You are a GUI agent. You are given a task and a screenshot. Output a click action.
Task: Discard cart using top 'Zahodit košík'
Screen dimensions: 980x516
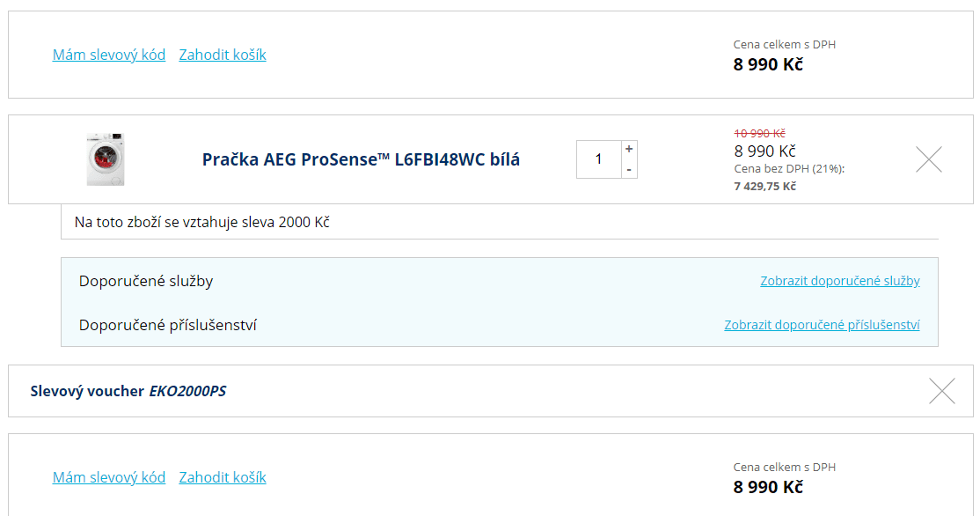tap(223, 55)
